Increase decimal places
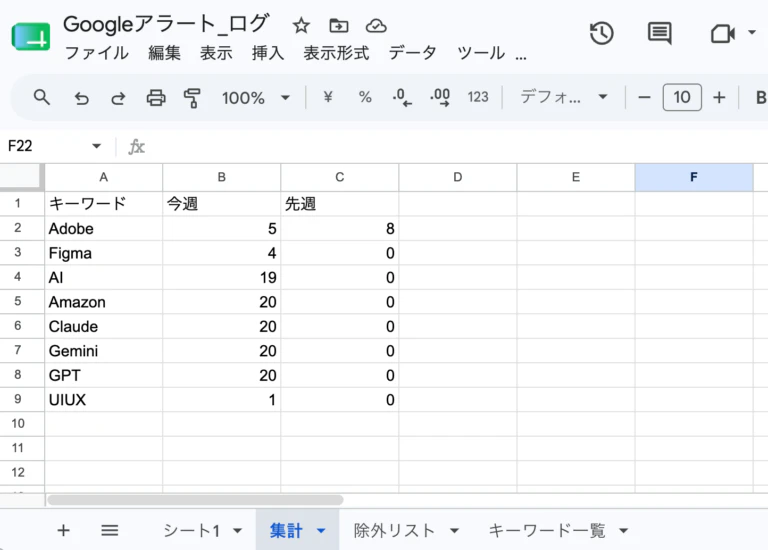The width and height of the screenshot is (768, 550). tap(440, 97)
